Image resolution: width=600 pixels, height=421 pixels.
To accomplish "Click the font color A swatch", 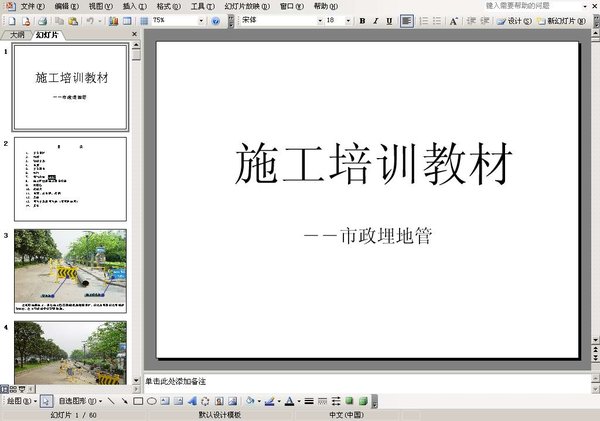I will click(286, 401).
